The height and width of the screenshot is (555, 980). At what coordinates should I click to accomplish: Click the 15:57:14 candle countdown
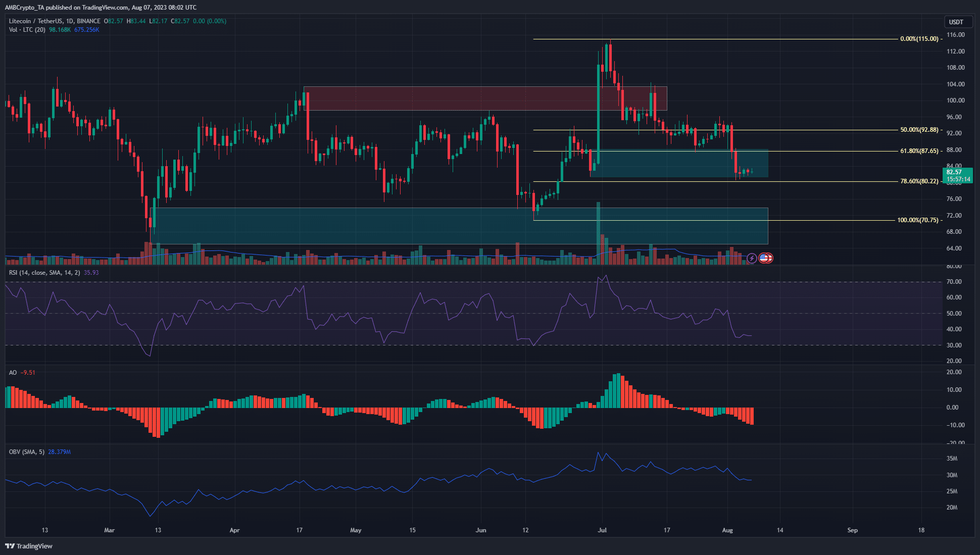[x=958, y=179]
